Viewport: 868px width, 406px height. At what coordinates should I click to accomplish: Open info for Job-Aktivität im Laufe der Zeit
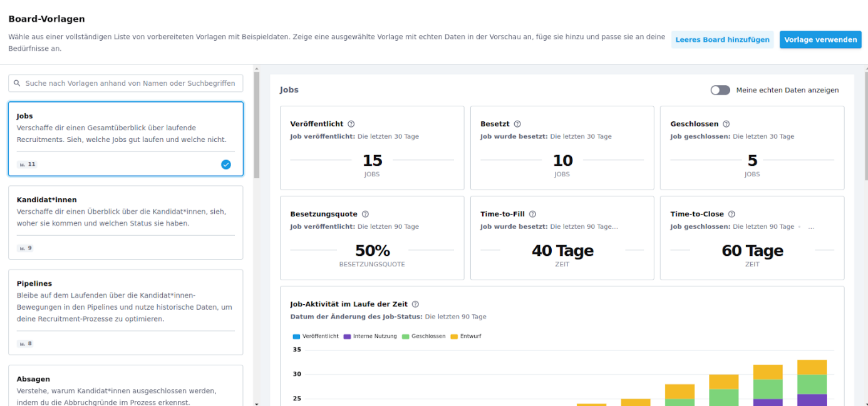(415, 304)
